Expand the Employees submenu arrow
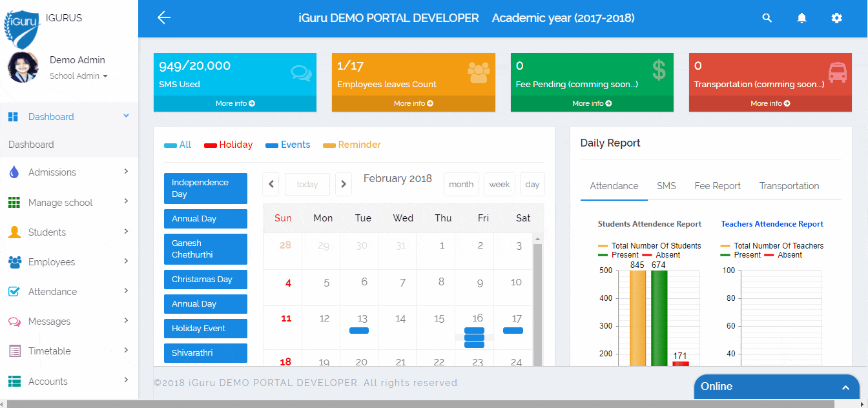Image resolution: width=868 pixels, height=408 pixels. 126,261
